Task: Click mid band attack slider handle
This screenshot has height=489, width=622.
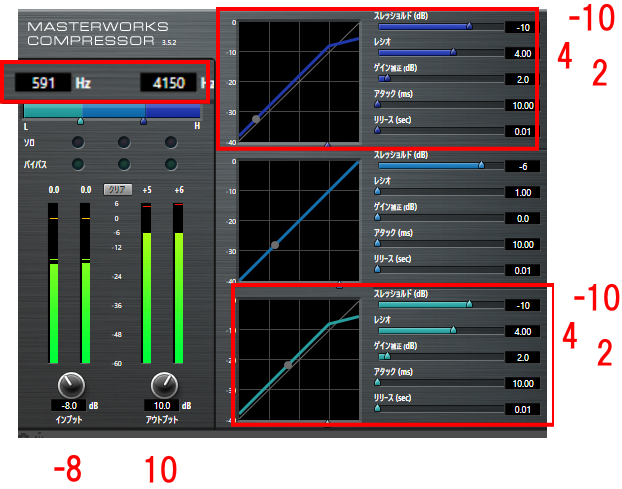Action: coord(378,243)
